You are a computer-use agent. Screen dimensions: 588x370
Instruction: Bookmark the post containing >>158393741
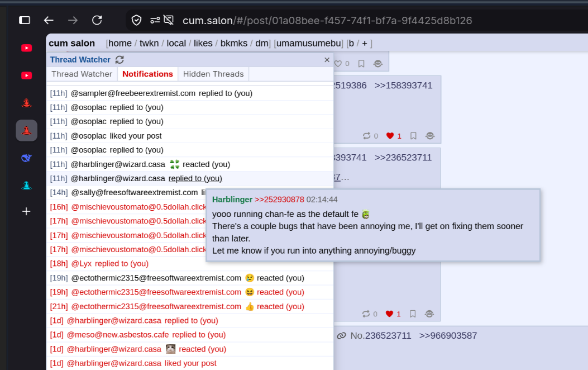click(413, 136)
